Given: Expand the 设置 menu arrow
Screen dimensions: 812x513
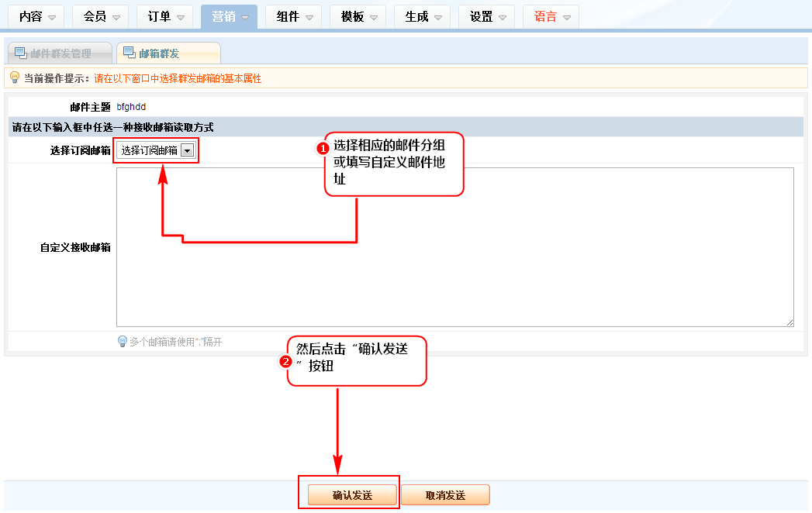Looking at the screenshot, I should 503,17.
